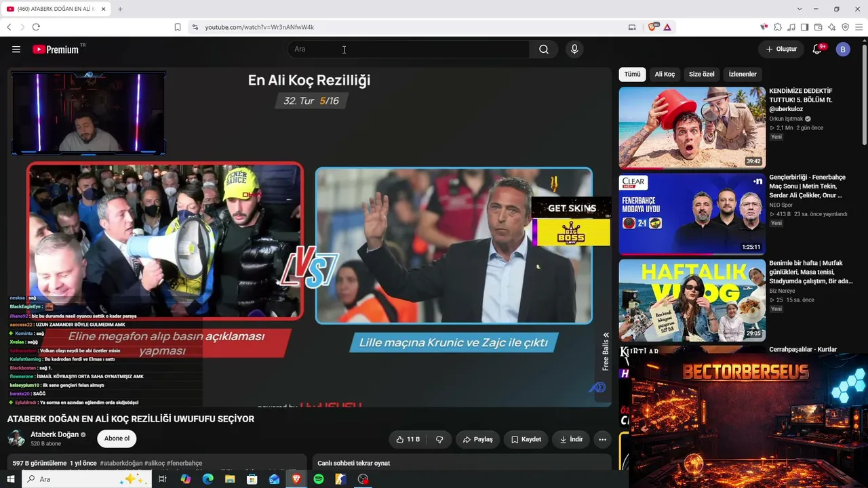Screen dimensions: 868x488
Task: Open Outlook mail from the taskbar
Action: [x=274, y=479]
